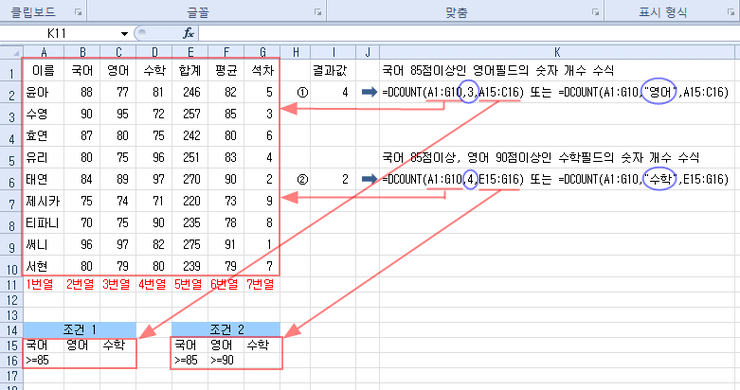Select the cell with name 서현
The width and height of the screenshot is (740, 390).
44,266
